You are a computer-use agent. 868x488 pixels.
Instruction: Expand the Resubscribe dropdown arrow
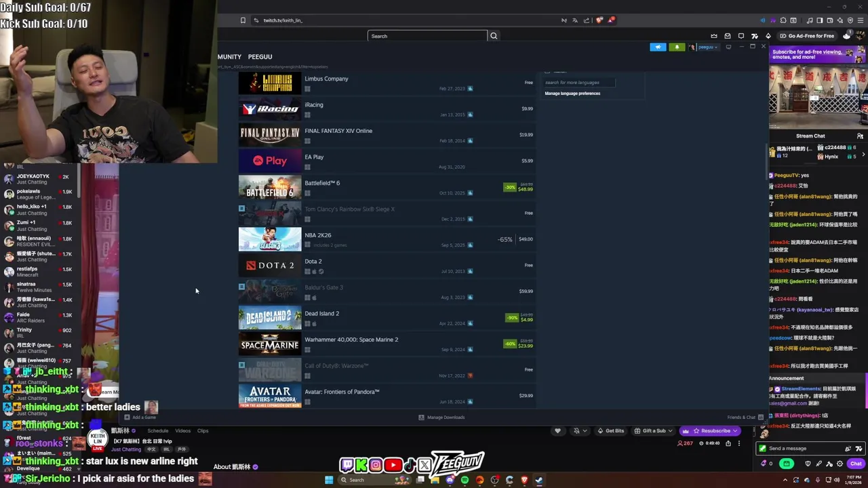(735, 431)
